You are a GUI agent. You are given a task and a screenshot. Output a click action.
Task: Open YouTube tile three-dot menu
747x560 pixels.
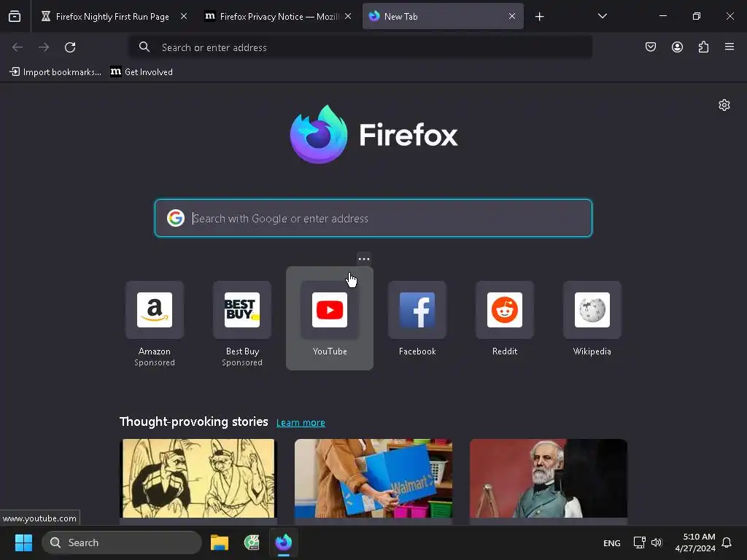coord(364,259)
